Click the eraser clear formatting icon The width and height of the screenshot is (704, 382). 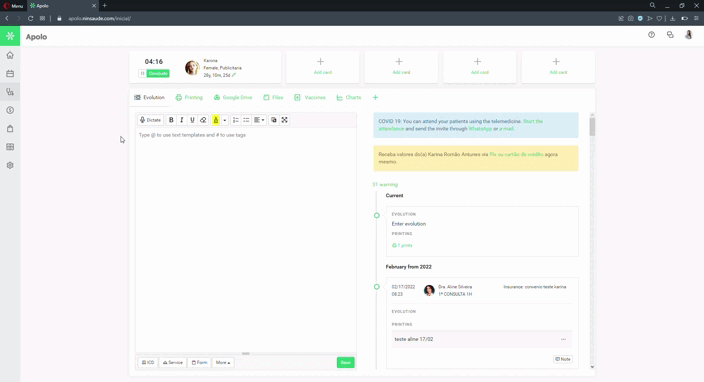(x=203, y=120)
